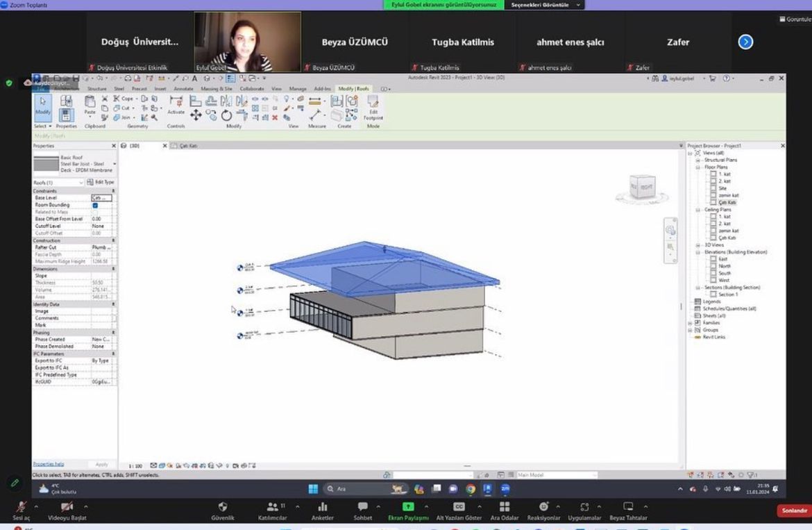Open Zoom Ara Odalar breakout rooms

click(505, 511)
